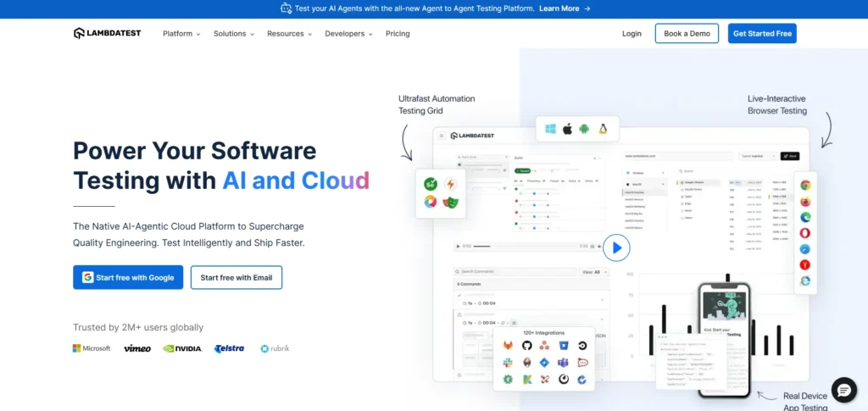
Task: Click the Rubrik customer logo
Action: [x=275, y=348]
